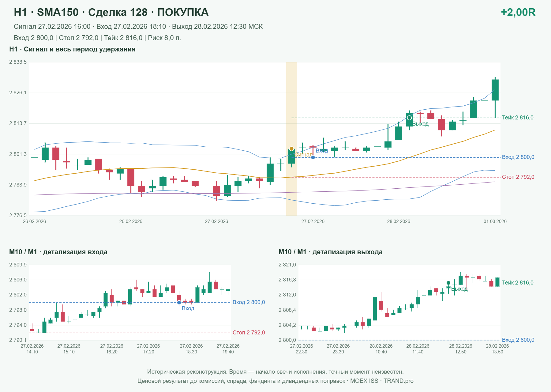551x392 pixels.
Task: Click 'Стоп 2 792,0' label beside H1 chart
Action: pos(518,177)
